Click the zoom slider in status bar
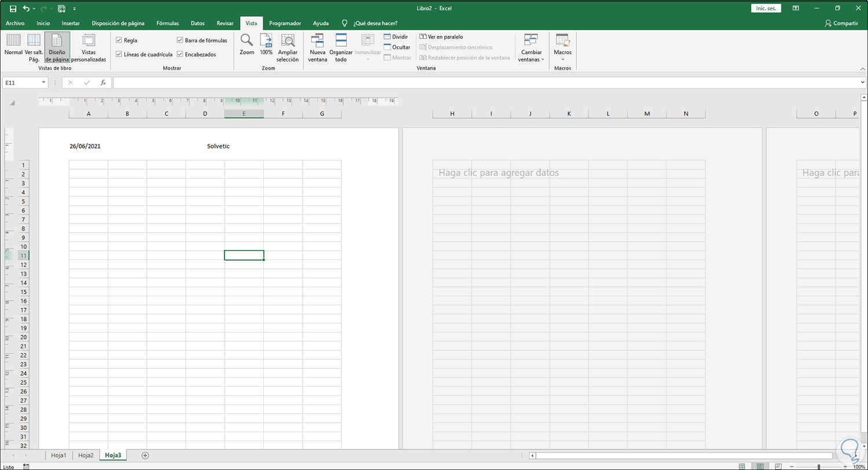868x470 pixels. pos(818,467)
